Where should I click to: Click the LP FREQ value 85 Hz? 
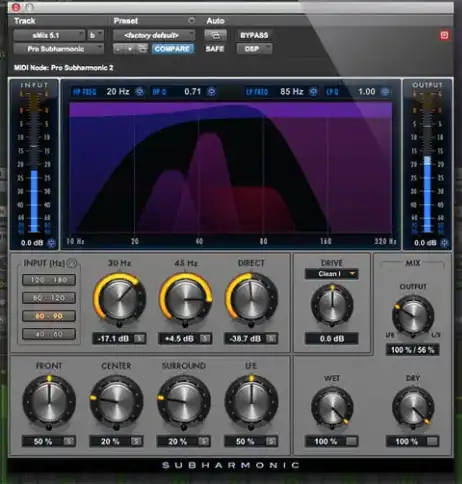click(x=292, y=92)
